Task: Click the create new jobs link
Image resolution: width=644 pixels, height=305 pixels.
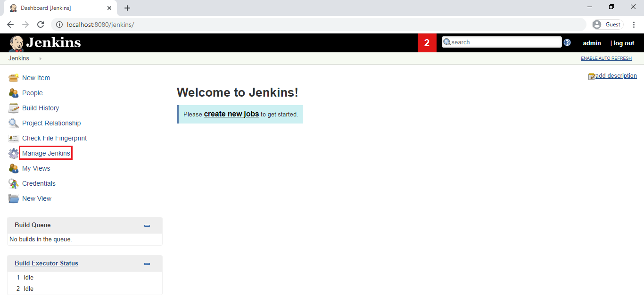Action: coord(231,114)
